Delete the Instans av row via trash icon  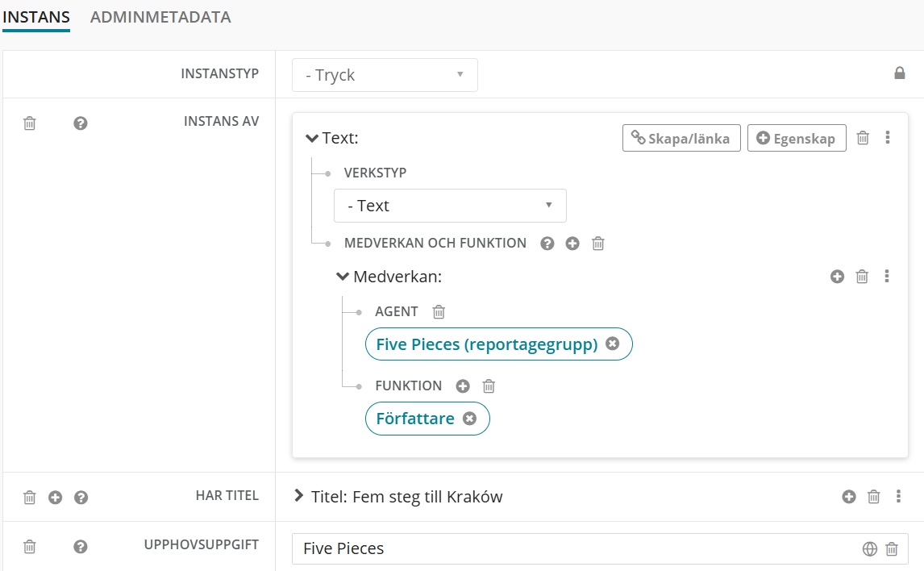point(30,123)
